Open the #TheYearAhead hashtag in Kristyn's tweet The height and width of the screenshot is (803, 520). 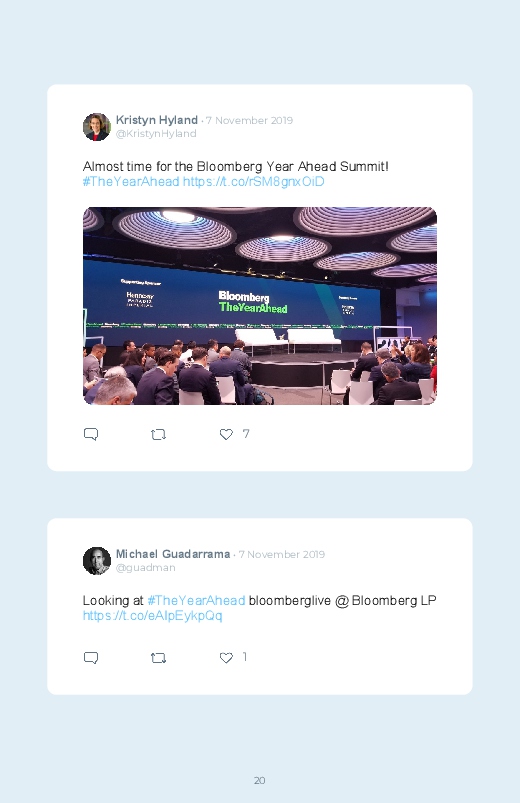131,182
